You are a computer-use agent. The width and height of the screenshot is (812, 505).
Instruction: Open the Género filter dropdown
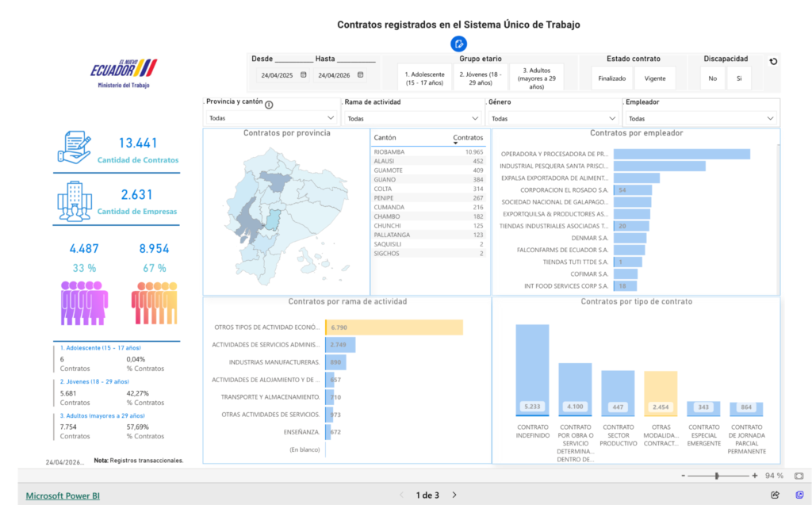(553, 118)
